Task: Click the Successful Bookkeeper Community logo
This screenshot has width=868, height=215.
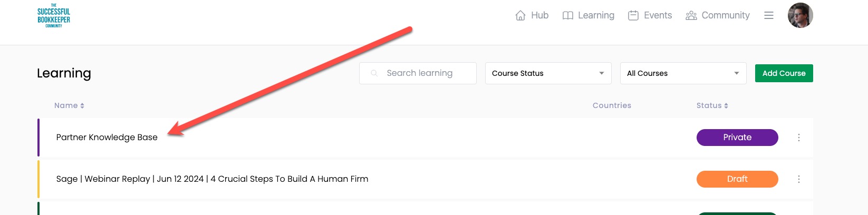Action: click(54, 16)
